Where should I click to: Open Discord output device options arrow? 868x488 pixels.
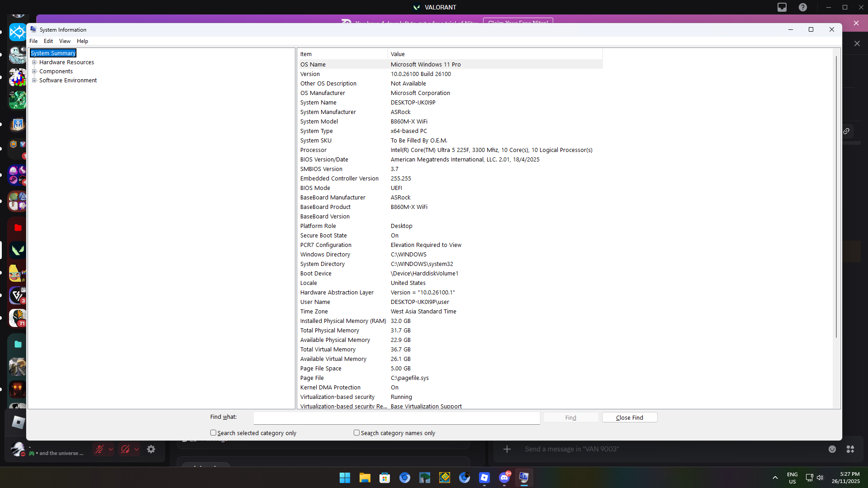(x=137, y=449)
